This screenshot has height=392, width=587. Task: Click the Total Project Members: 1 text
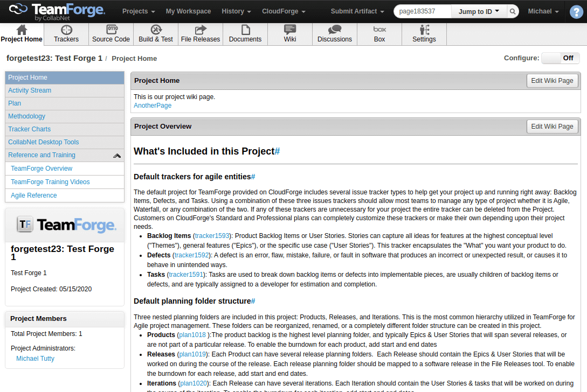click(46, 334)
